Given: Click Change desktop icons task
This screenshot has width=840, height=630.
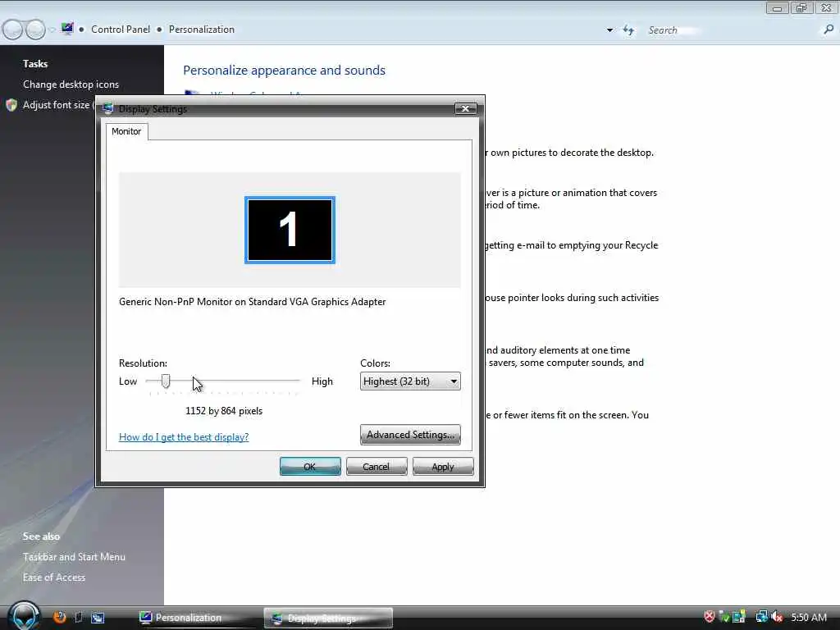Looking at the screenshot, I should pos(71,84).
